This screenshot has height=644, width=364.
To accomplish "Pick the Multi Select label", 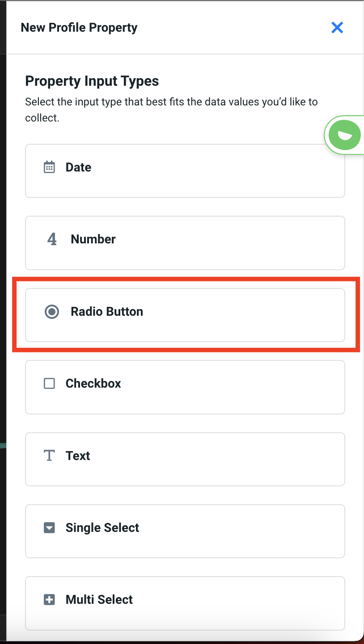I will coord(99,600).
